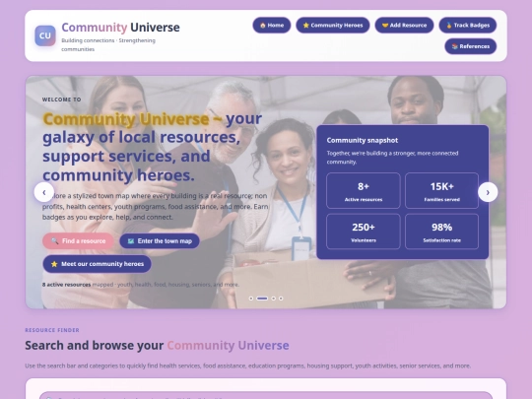This screenshot has height=399, width=532.
Task: Click the medal icon beside Track Badges
Action: coord(449,26)
